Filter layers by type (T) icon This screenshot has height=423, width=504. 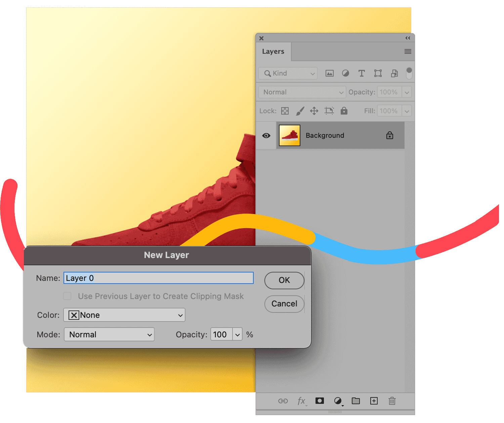(362, 74)
